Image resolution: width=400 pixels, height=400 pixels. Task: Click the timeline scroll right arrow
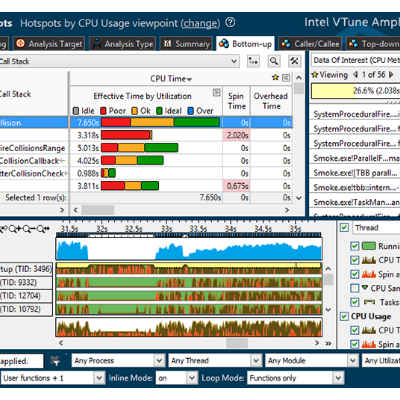pos(317,343)
